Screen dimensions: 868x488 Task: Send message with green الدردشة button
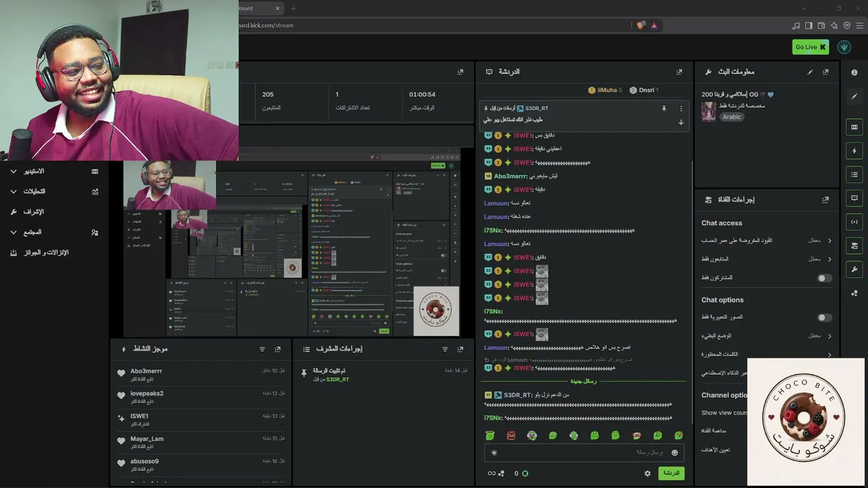point(671,473)
